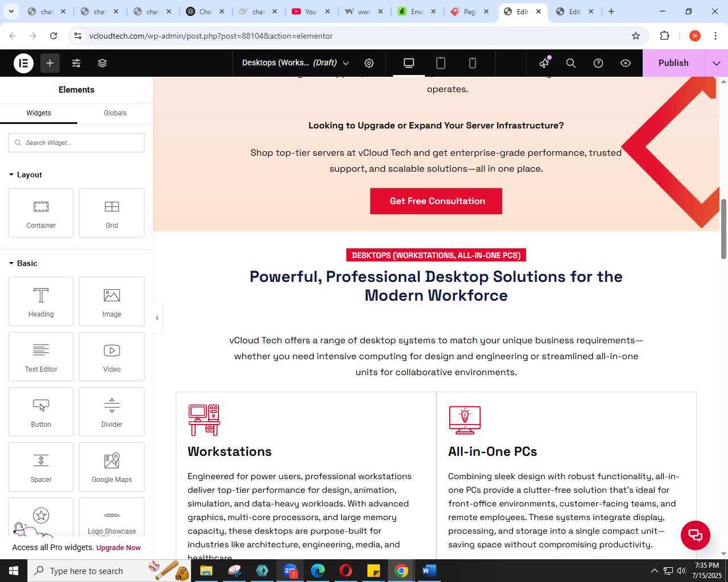Select the Text Editor widget

click(x=41, y=357)
